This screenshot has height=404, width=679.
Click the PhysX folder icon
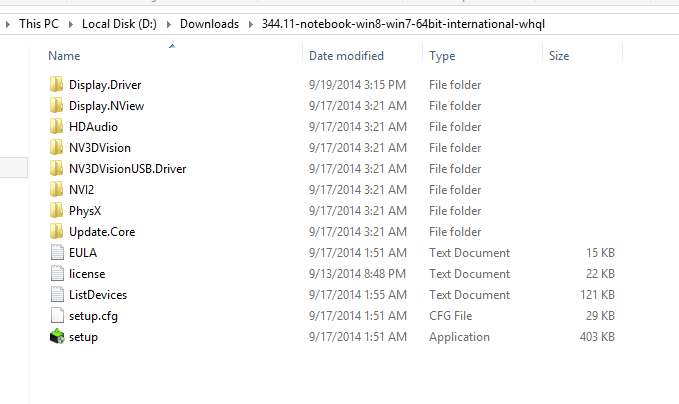tap(57, 211)
